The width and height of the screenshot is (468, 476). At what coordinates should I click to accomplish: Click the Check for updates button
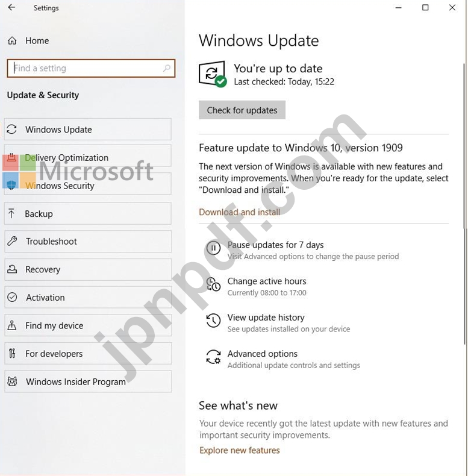click(x=242, y=110)
